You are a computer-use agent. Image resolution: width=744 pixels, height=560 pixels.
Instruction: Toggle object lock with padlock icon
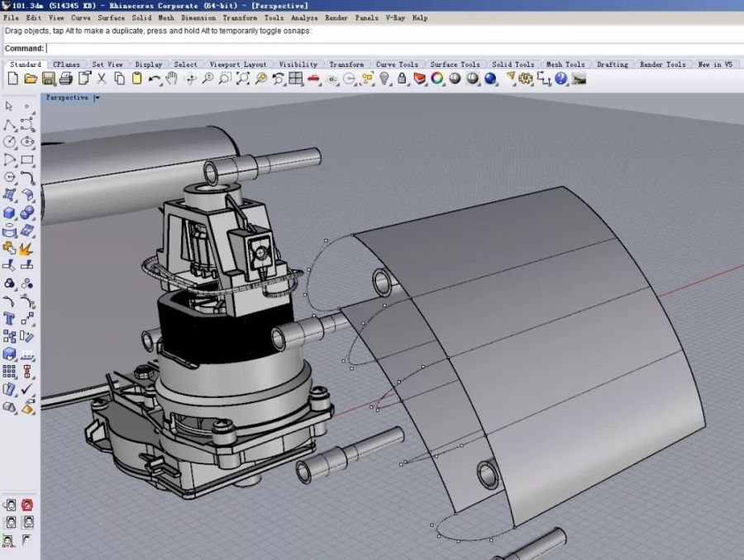point(402,78)
